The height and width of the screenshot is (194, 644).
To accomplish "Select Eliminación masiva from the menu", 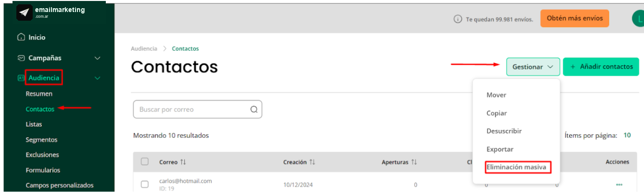I will coord(516,167).
